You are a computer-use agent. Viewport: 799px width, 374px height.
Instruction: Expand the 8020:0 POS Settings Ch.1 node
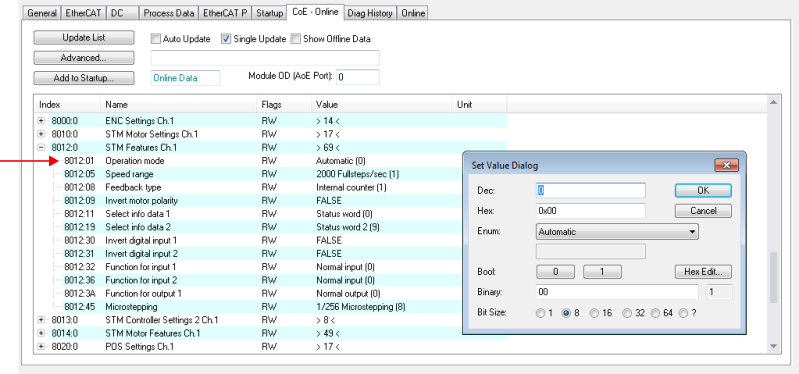(41, 346)
